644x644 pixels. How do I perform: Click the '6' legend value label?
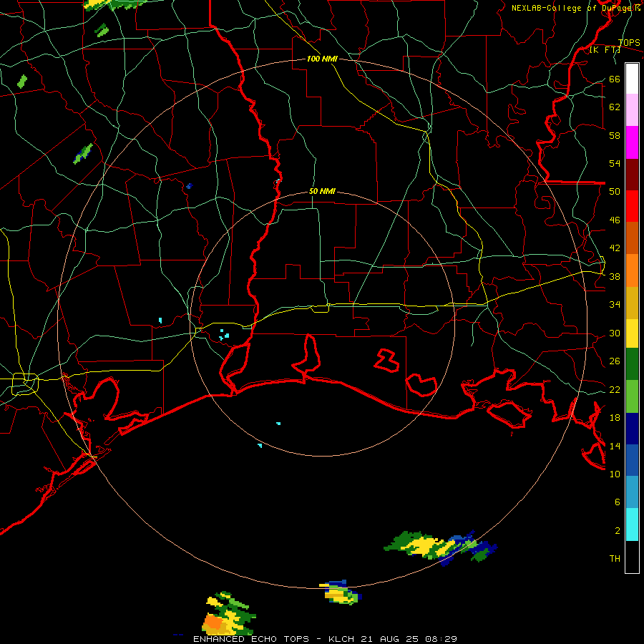pos(618,502)
